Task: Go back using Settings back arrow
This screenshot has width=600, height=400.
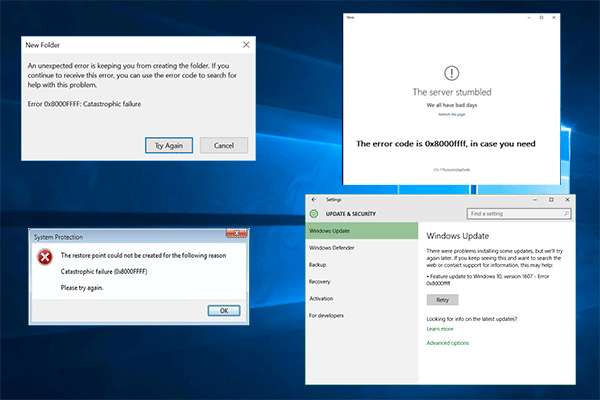Action: 314,199
